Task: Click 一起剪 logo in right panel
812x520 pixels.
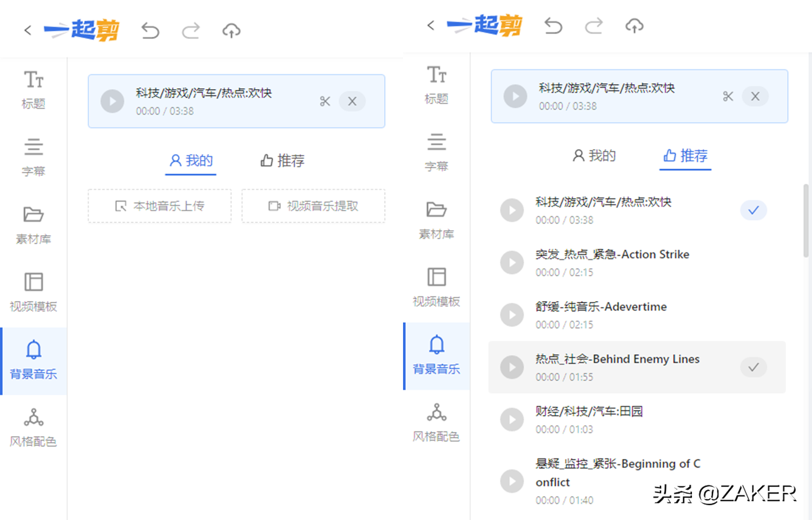Action: coord(485,25)
